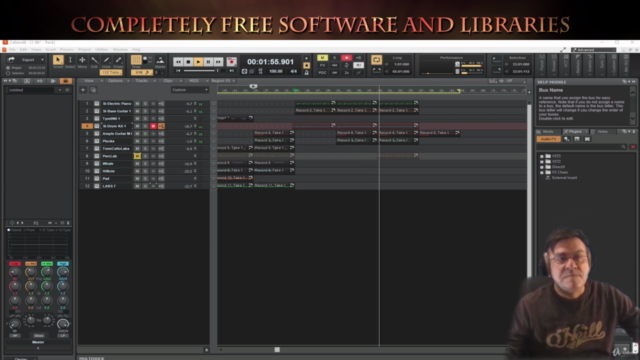Turn the red Low band EQ knob

(x=15, y=272)
